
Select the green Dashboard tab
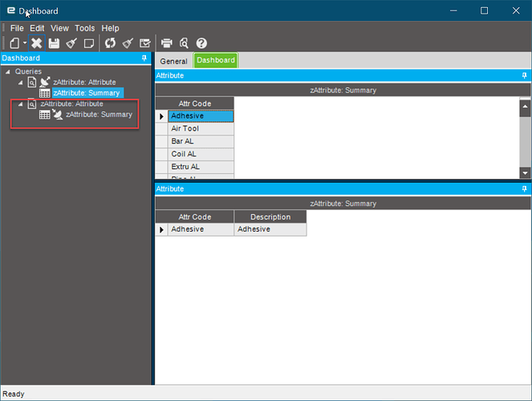pyautogui.click(x=216, y=60)
